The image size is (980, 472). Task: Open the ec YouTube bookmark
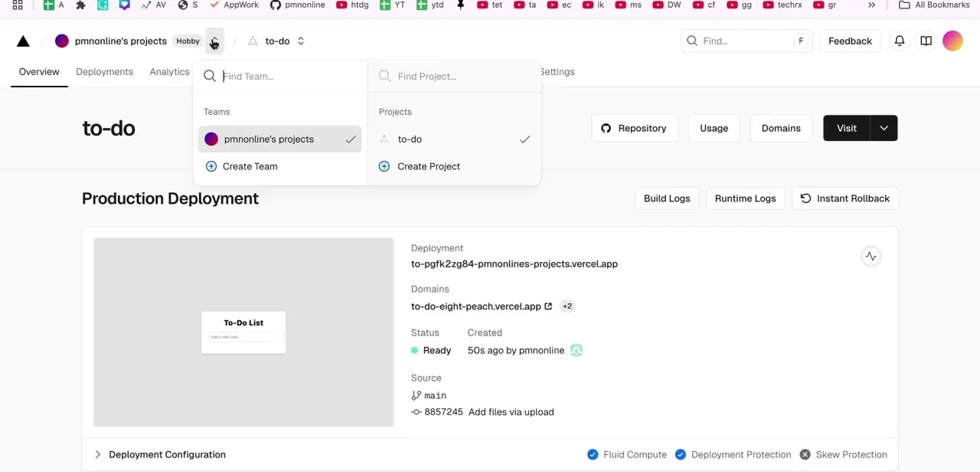pyautogui.click(x=559, y=5)
